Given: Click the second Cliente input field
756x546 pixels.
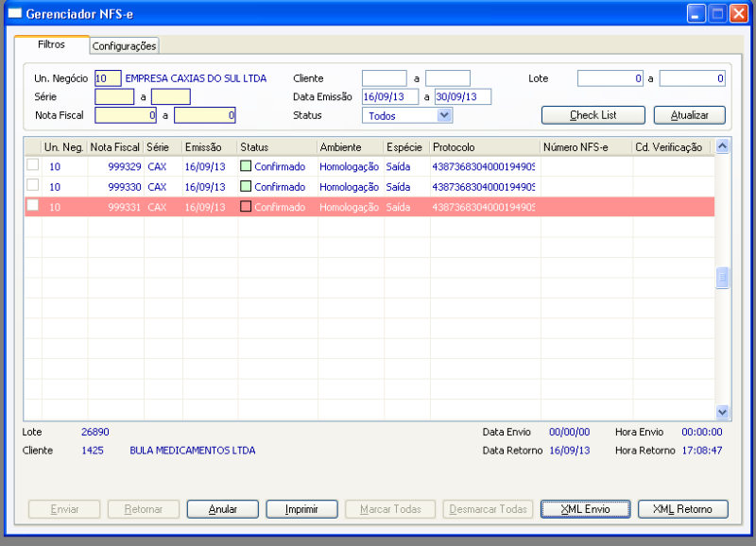Looking at the screenshot, I should (447, 78).
